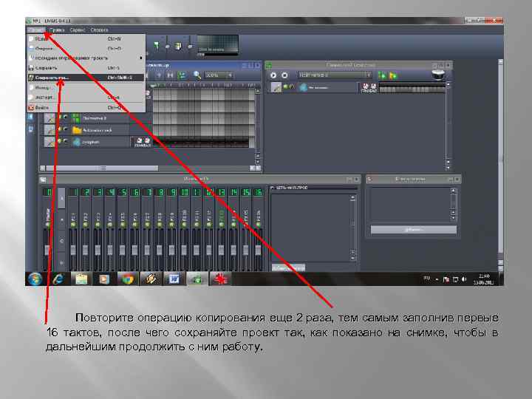Adjust the sample track volume knob
The width and height of the screenshot is (532, 399).
[139, 140]
